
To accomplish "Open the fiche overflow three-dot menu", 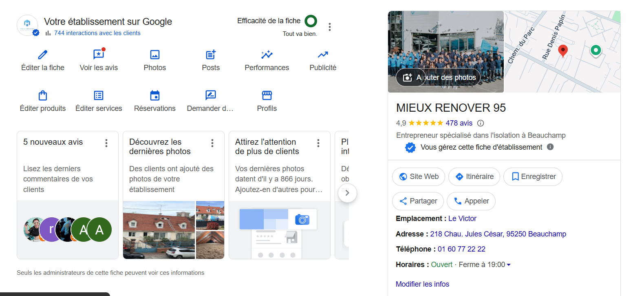I will pyautogui.click(x=330, y=27).
